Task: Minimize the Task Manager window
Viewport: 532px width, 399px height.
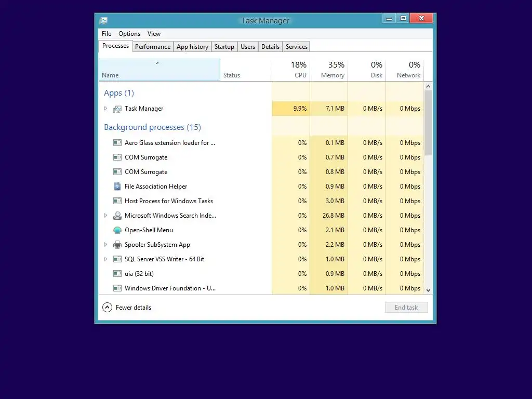Action: point(389,19)
